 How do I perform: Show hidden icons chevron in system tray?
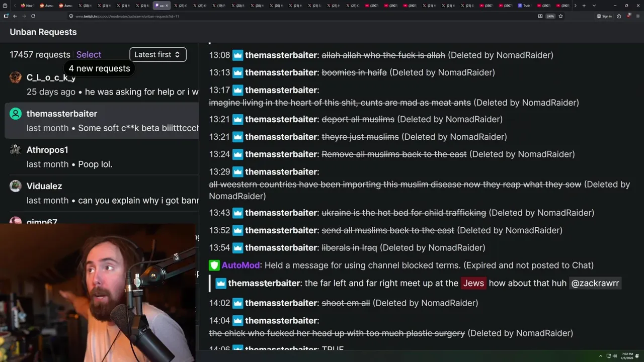point(600,356)
